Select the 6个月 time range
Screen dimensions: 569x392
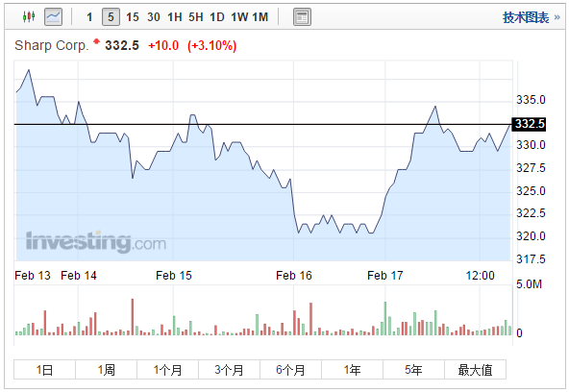(x=290, y=370)
